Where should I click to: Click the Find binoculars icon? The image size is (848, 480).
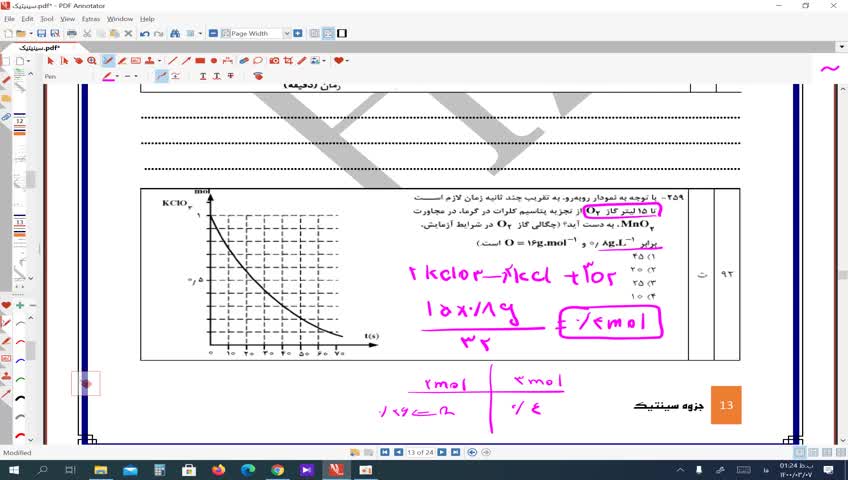(x=175, y=33)
